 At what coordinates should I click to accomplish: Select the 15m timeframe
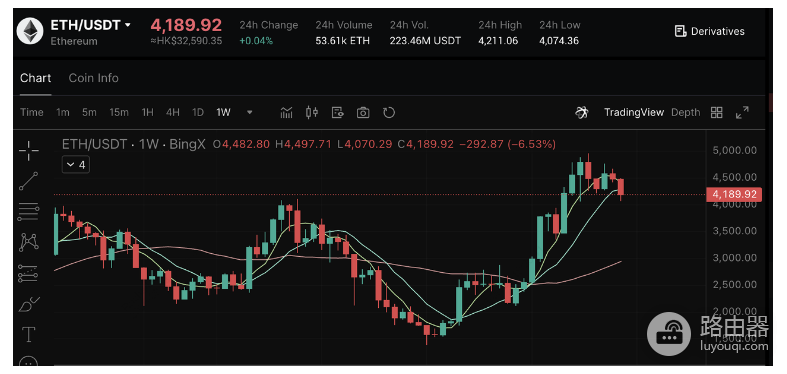pos(119,112)
